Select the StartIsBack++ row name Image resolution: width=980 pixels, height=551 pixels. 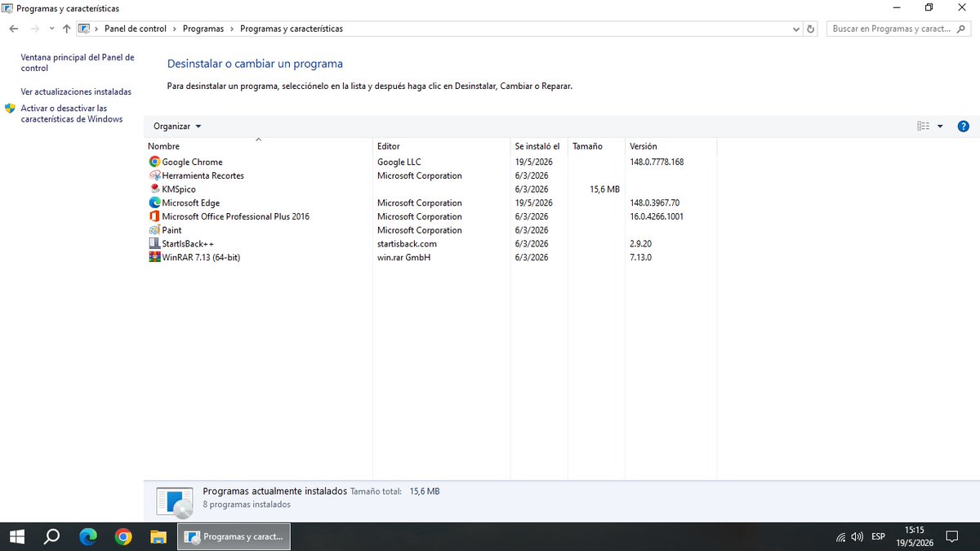[x=188, y=243]
